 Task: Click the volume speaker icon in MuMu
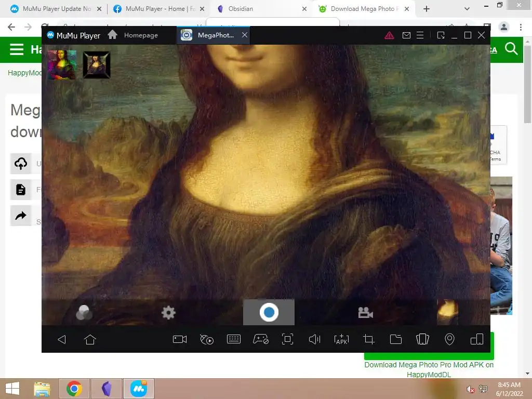[x=314, y=339]
